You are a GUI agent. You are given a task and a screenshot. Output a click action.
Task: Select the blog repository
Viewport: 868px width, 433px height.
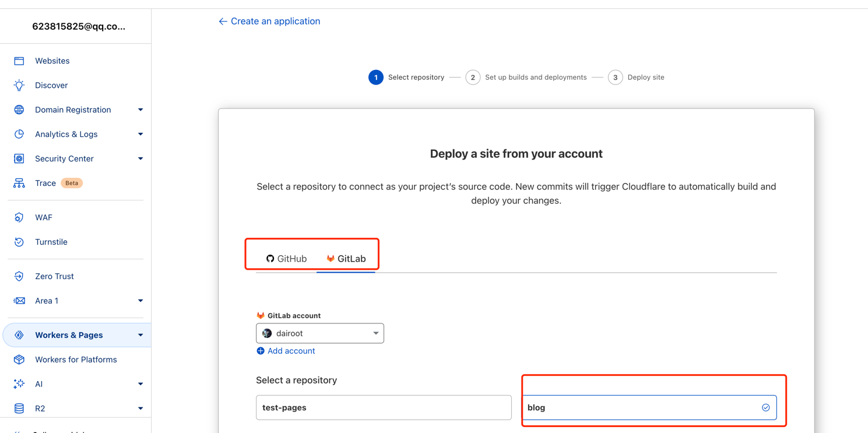click(649, 408)
